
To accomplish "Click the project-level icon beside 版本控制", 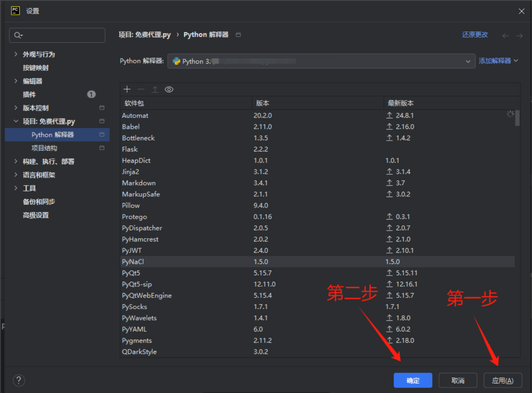I will click(102, 108).
